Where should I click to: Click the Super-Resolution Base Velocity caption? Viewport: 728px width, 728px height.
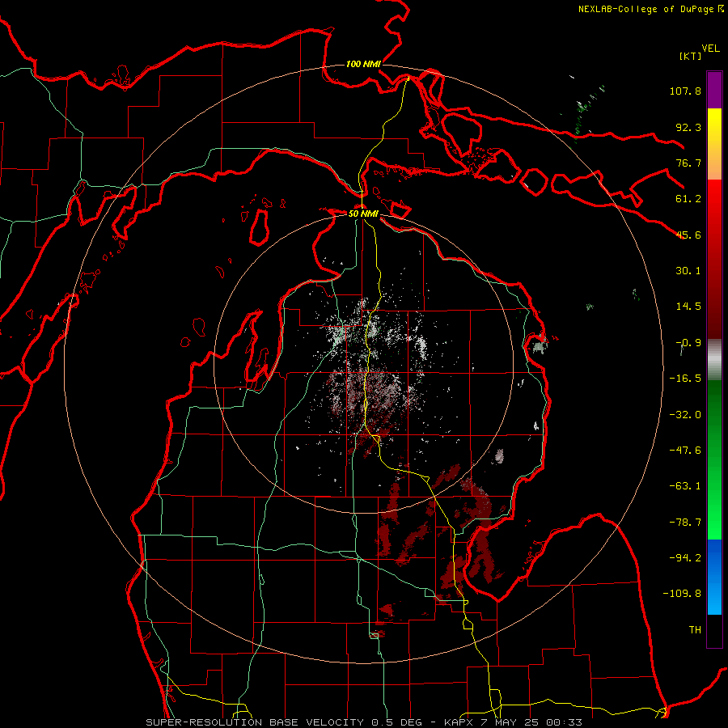click(x=363, y=722)
